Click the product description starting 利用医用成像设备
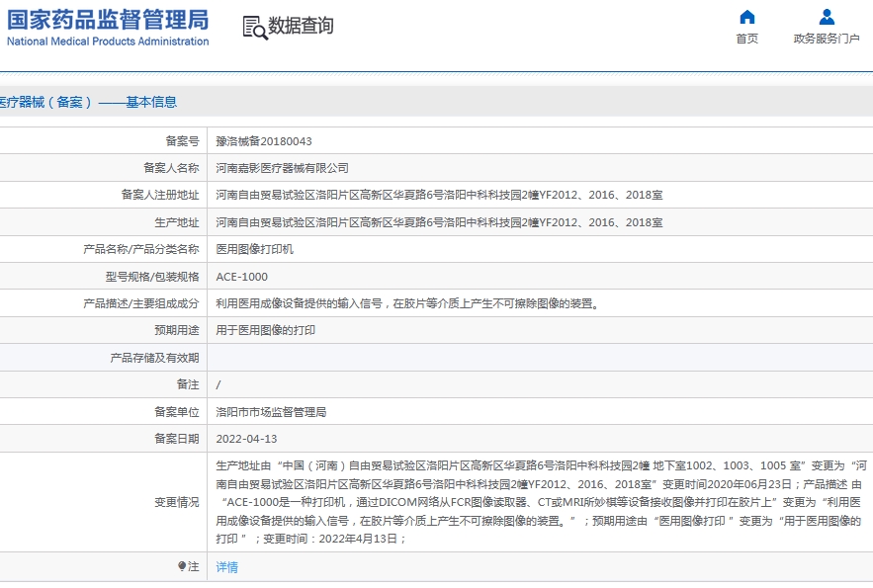Screen dimensions: 873x588 [409, 303]
